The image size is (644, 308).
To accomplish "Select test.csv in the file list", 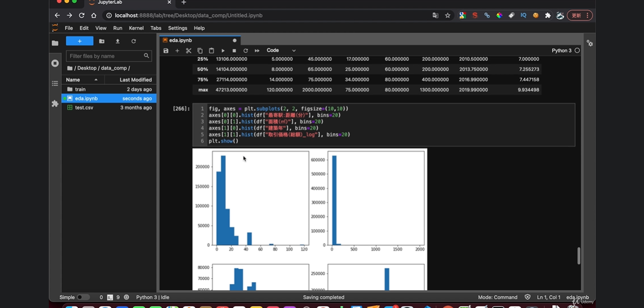I will pyautogui.click(x=109, y=108).
